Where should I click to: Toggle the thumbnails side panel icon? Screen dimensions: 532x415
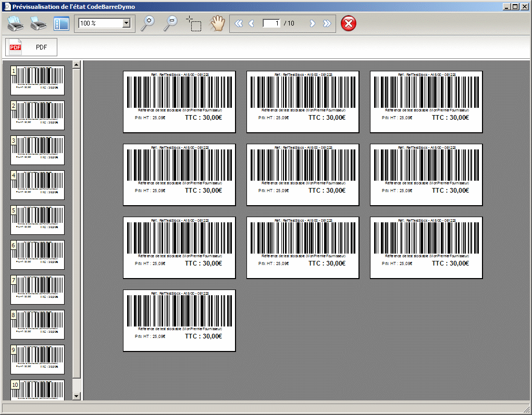61,24
